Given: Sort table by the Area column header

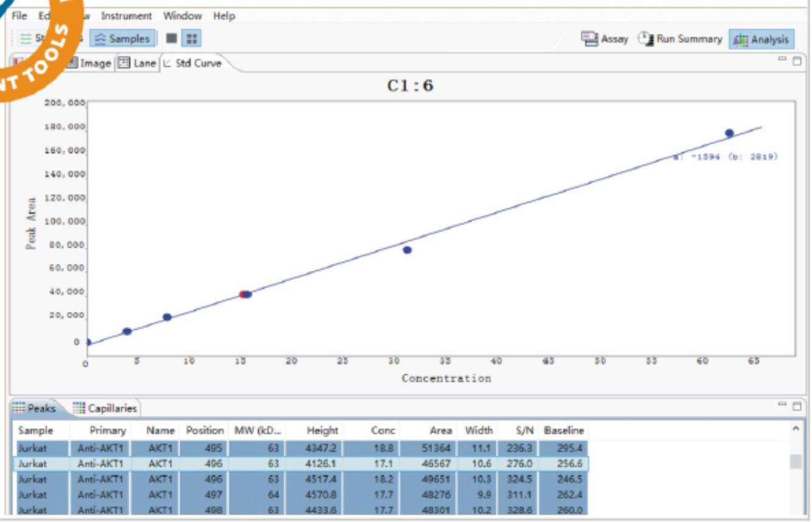Looking at the screenshot, I should tap(440, 430).
